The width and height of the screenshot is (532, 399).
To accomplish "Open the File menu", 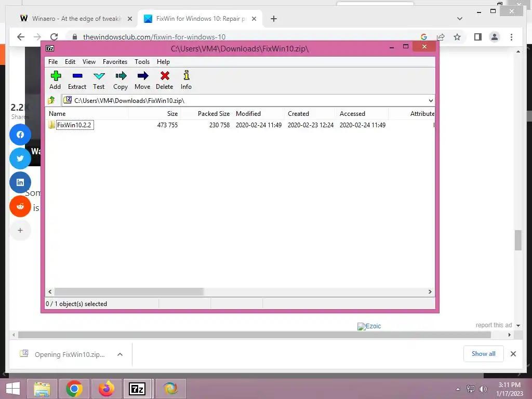I will [x=53, y=62].
